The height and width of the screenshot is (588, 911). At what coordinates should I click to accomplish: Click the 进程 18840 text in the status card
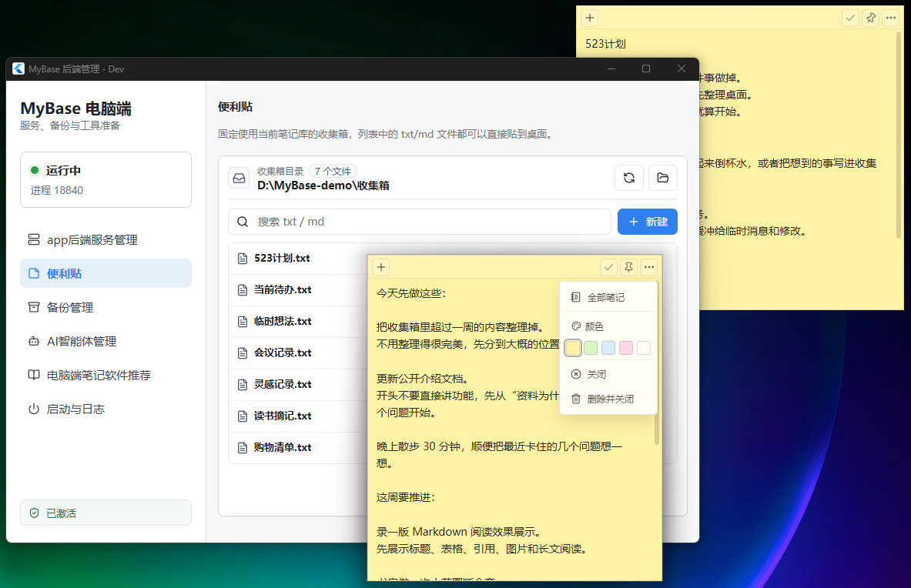(x=57, y=190)
